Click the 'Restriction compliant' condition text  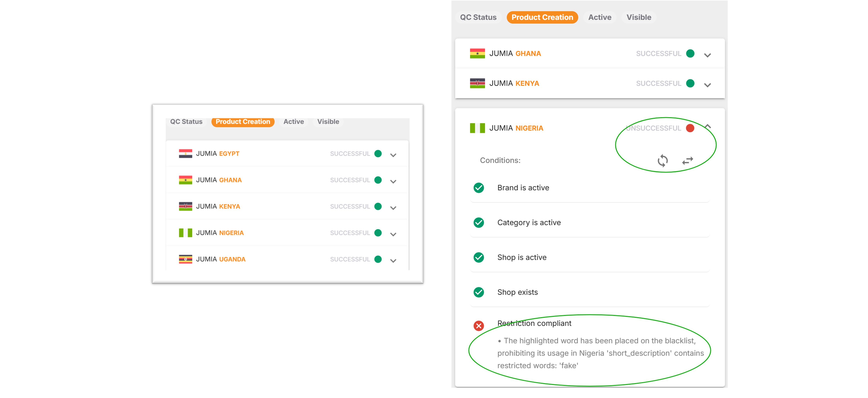click(534, 323)
